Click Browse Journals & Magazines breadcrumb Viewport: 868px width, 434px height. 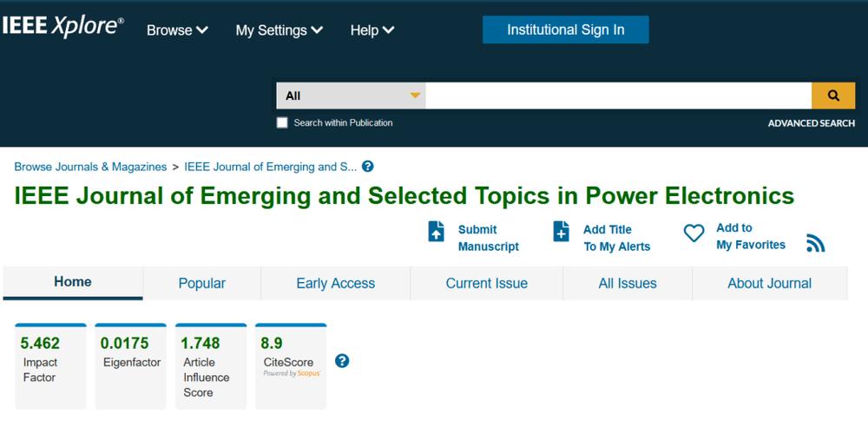click(90, 167)
